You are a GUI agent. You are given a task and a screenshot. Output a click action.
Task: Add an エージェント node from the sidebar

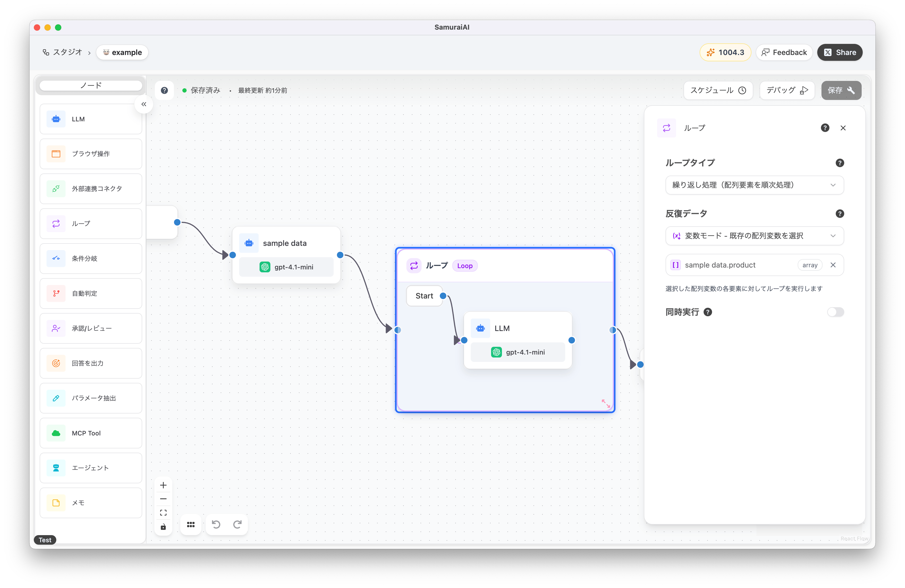pyautogui.click(x=90, y=468)
